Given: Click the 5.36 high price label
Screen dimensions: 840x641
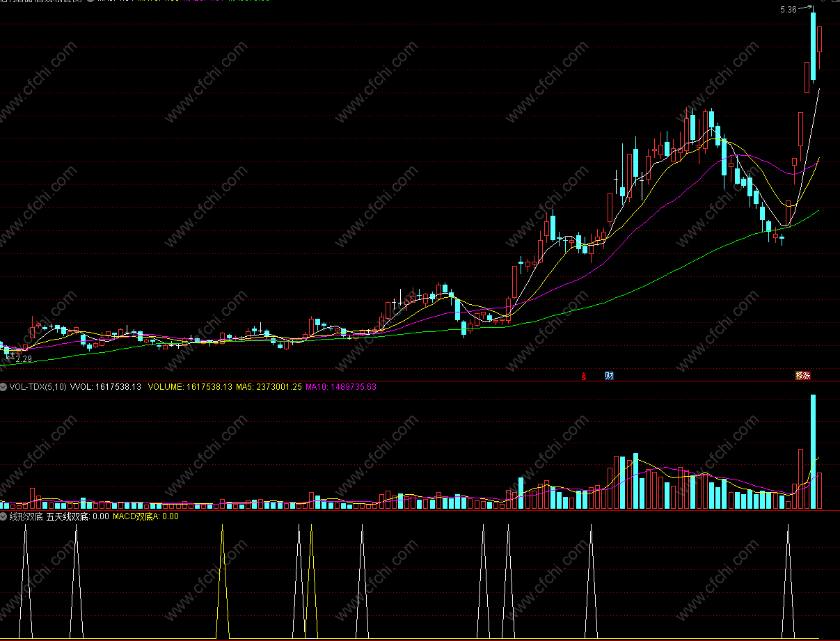Looking at the screenshot, I should pos(788,10).
